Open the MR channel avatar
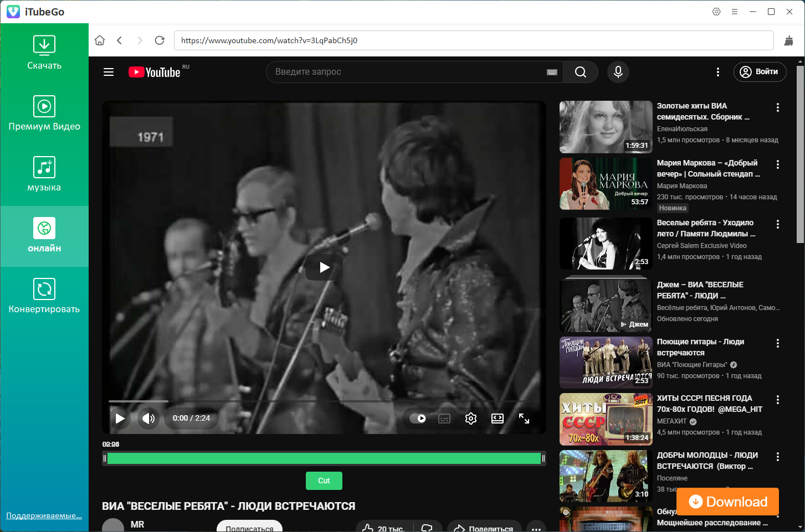The image size is (805, 532). pyautogui.click(x=113, y=525)
